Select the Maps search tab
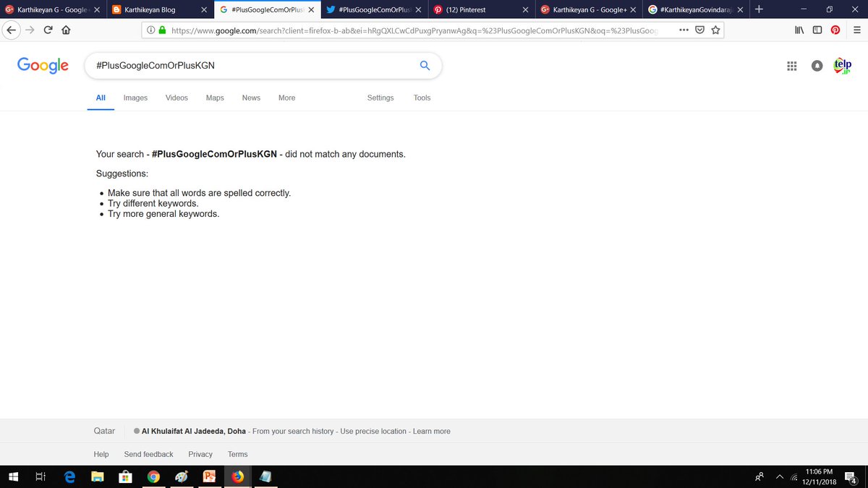868x488 pixels. click(215, 98)
